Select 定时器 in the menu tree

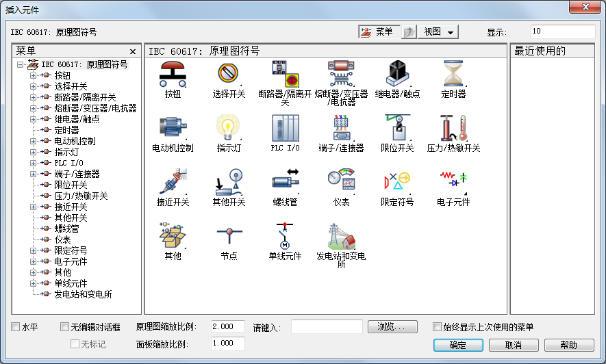pos(66,130)
